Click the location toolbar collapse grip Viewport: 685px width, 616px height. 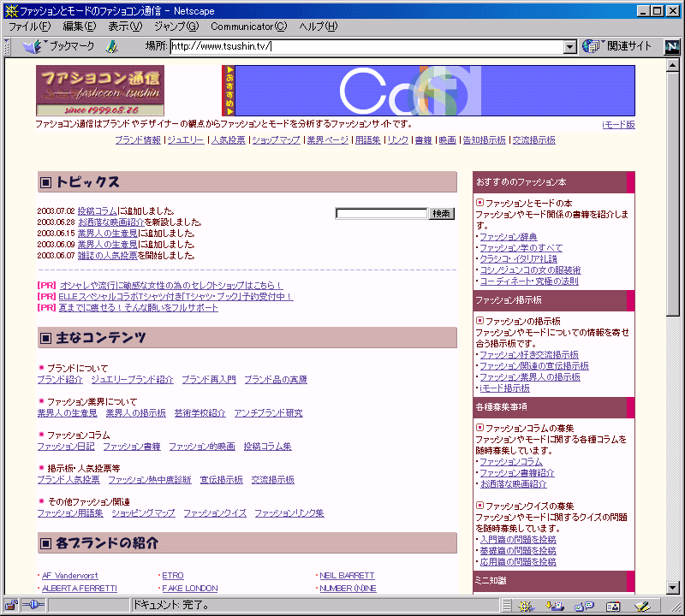(7, 46)
